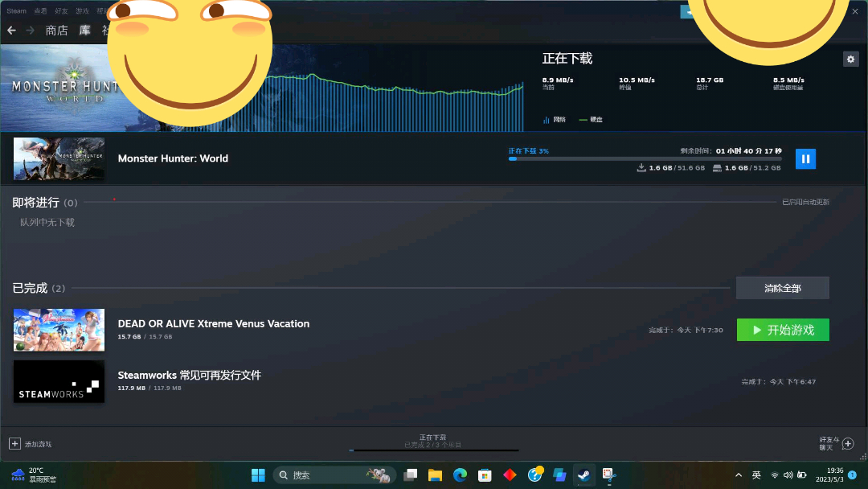This screenshot has height=489, width=868.
Task: Toggle 网络 network graph legend
Action: [555, 120]
